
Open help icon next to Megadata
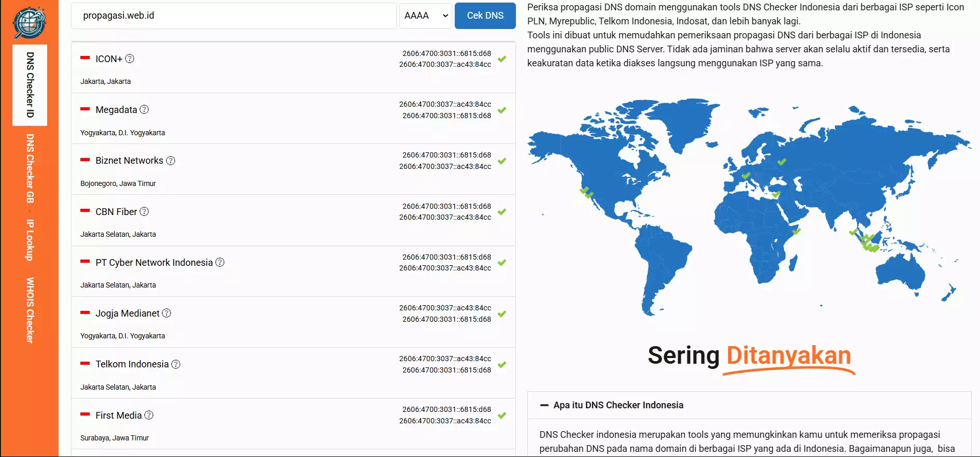144,109
